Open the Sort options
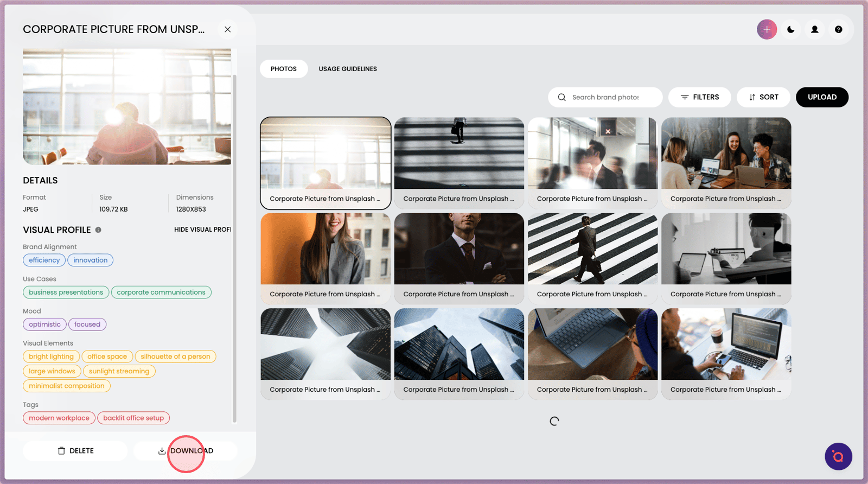 click(763, 97)
